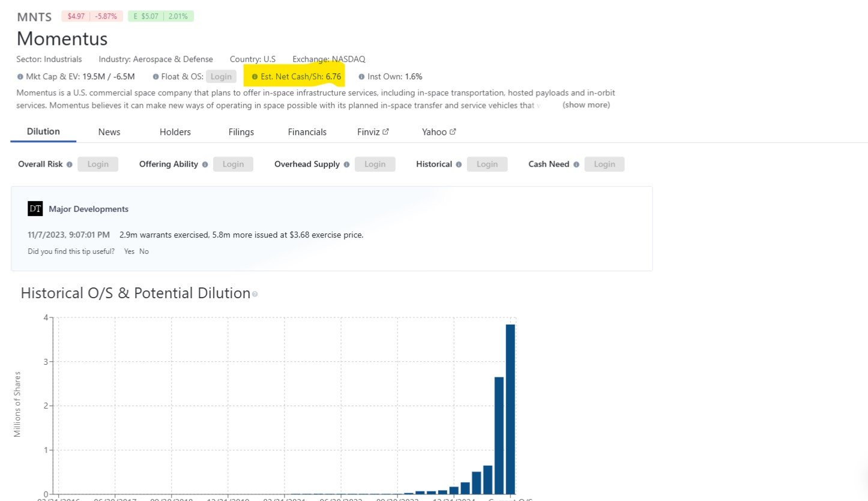868x501 pixels.
Task: Click help icon beside Historical O/S heading
Action: click(x=255, y=295)
